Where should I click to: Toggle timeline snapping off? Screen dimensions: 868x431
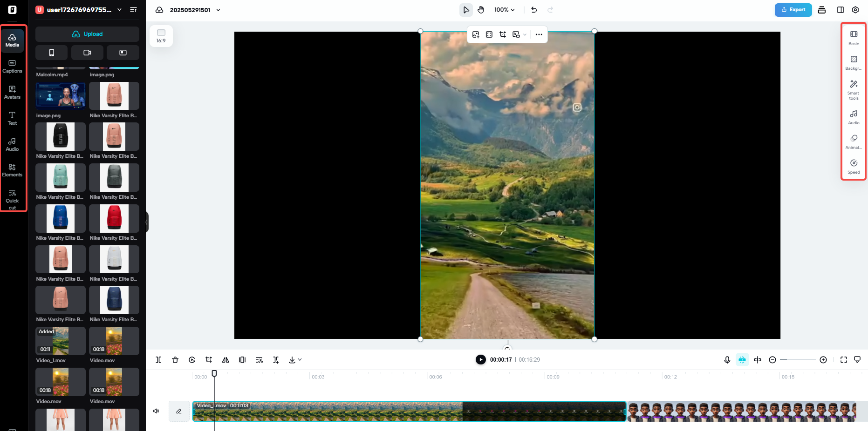click(x=742, y=360)
